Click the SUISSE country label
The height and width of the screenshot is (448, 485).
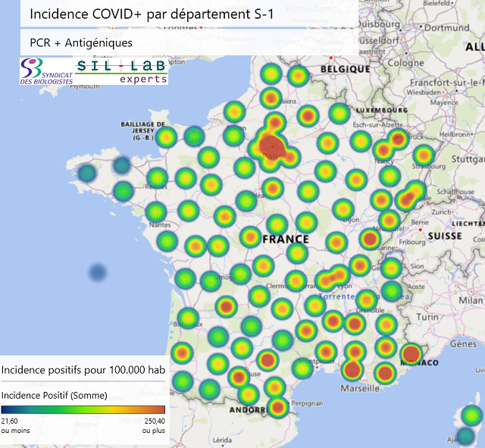(x=445, y=236)
